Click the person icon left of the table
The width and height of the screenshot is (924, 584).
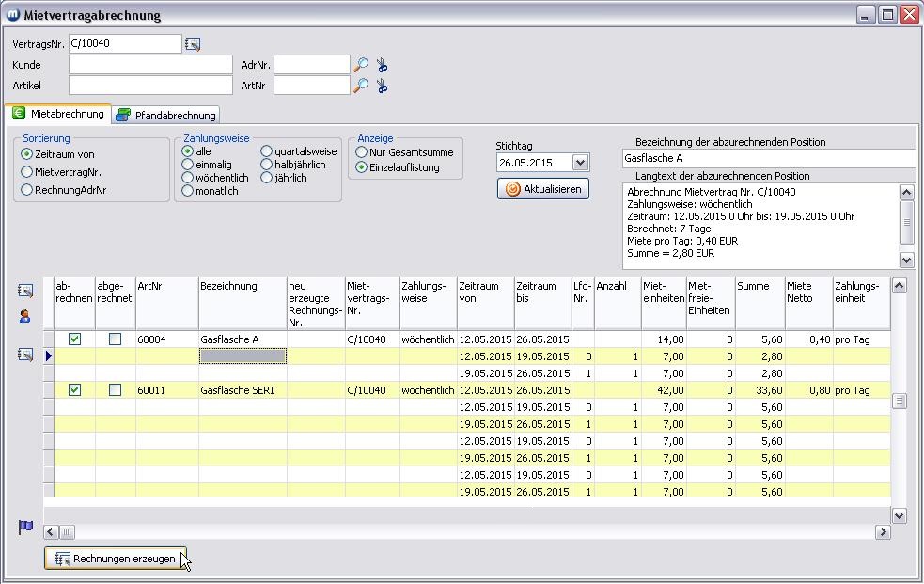(x=25, y=317)
